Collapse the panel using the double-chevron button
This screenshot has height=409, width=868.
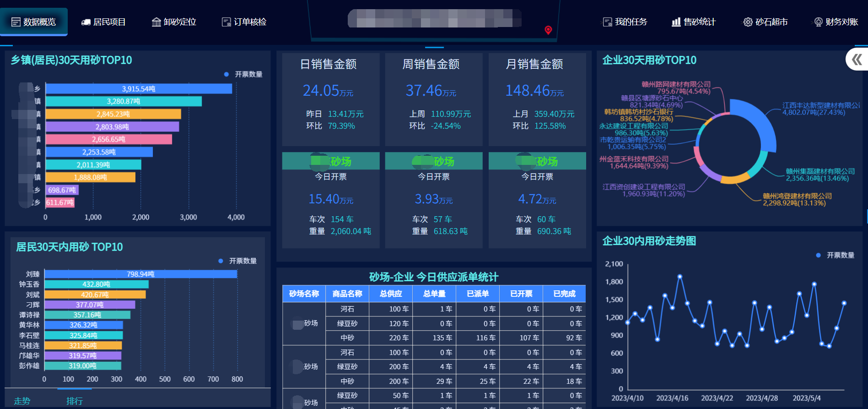click(x=857, y=60)
